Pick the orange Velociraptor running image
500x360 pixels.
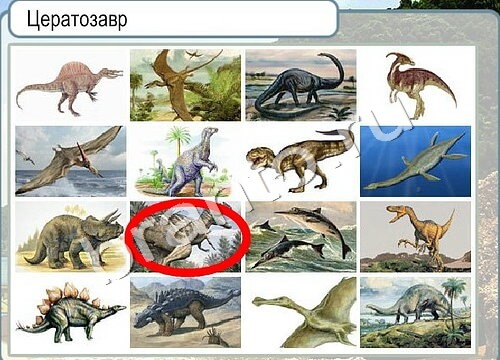click(415, 237)
